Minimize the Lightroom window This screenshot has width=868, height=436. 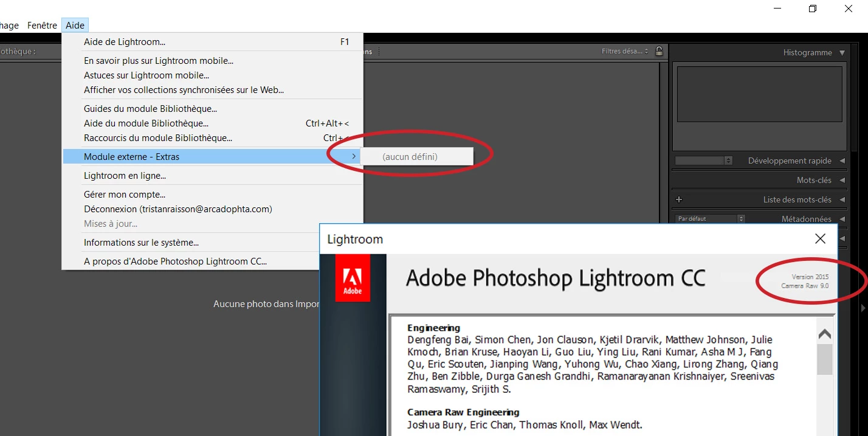coord(777,9)
